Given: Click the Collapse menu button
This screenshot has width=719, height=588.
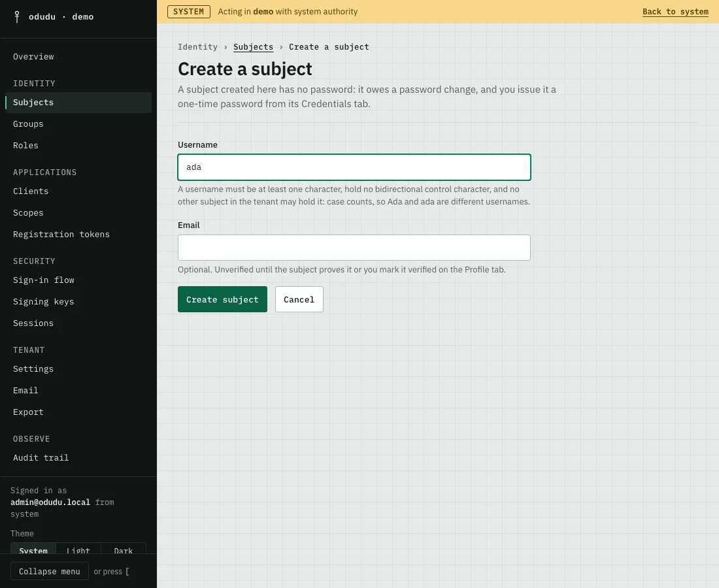Looking at the screenshot, I should [50, 572].
